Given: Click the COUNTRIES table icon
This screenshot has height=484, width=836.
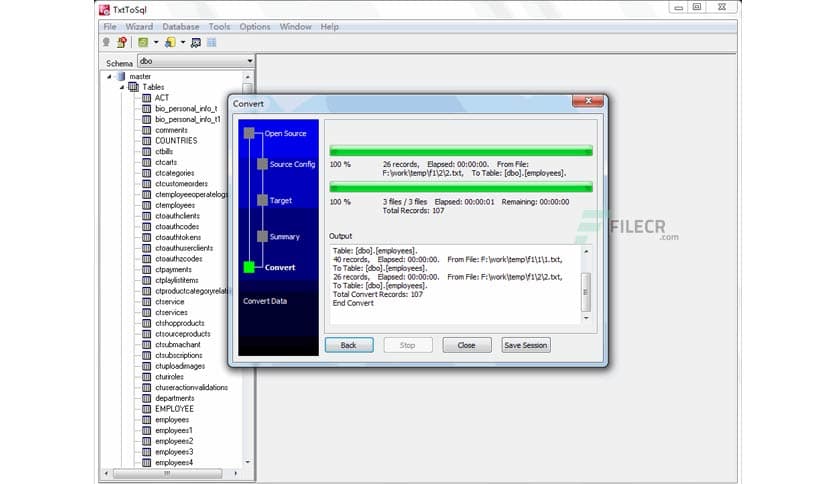Looking at the screenshot, I should pos(146,141).
